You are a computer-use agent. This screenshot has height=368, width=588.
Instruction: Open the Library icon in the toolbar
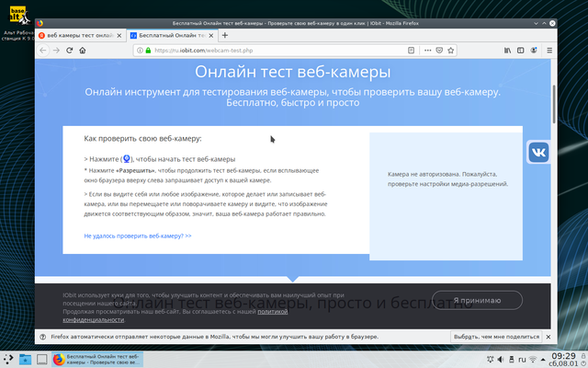(507, 51)
